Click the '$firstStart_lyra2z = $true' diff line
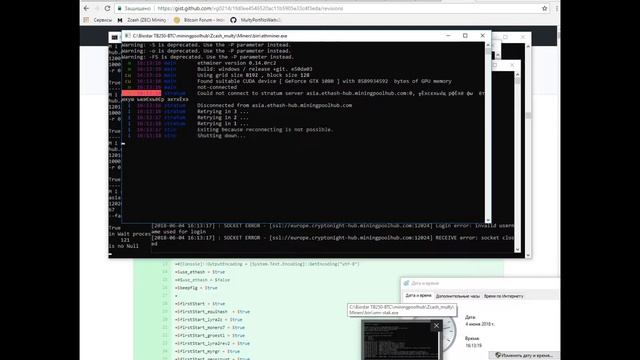The image size is (640, 360). tap(209, 320)
